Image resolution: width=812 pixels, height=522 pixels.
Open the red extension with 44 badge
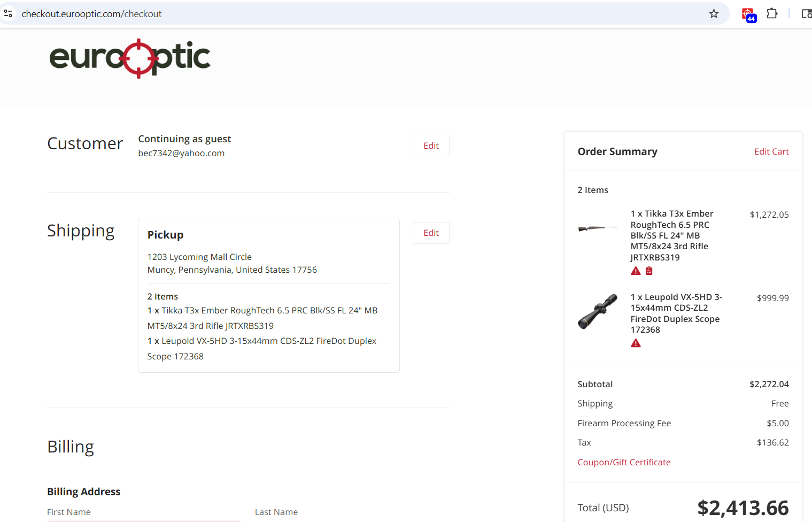point(748,14)
